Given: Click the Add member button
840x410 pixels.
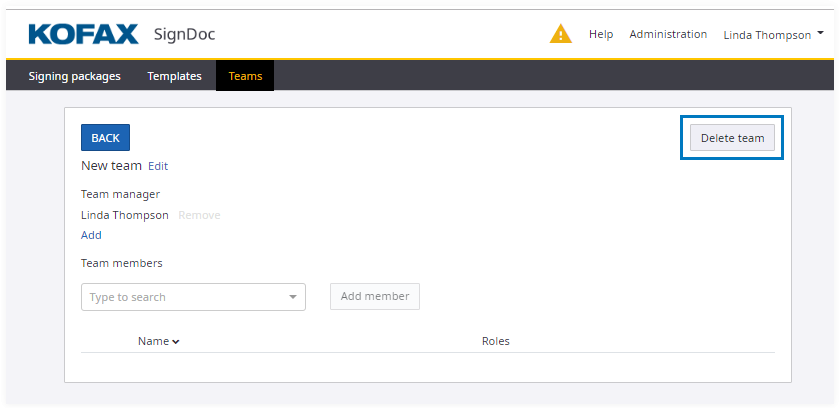Looking at the screenshot, I should (375, 296).
